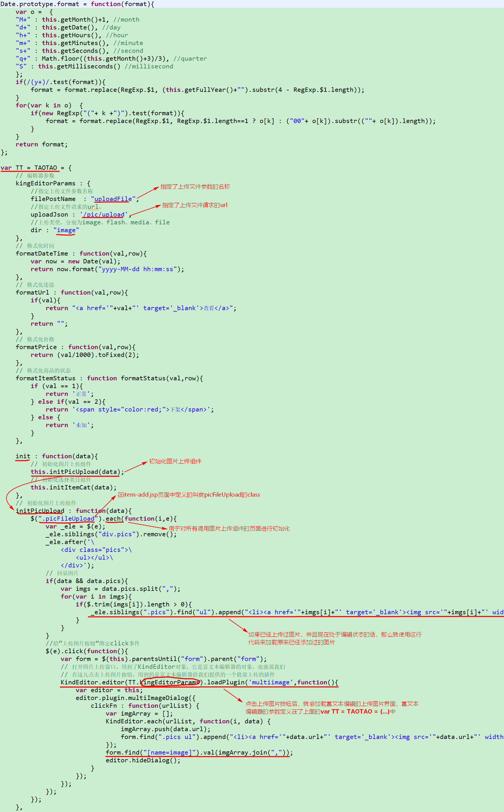Viewport: 504px width, 812px height.
Task: Click the "//day" comment
Action: click(111, 27)
